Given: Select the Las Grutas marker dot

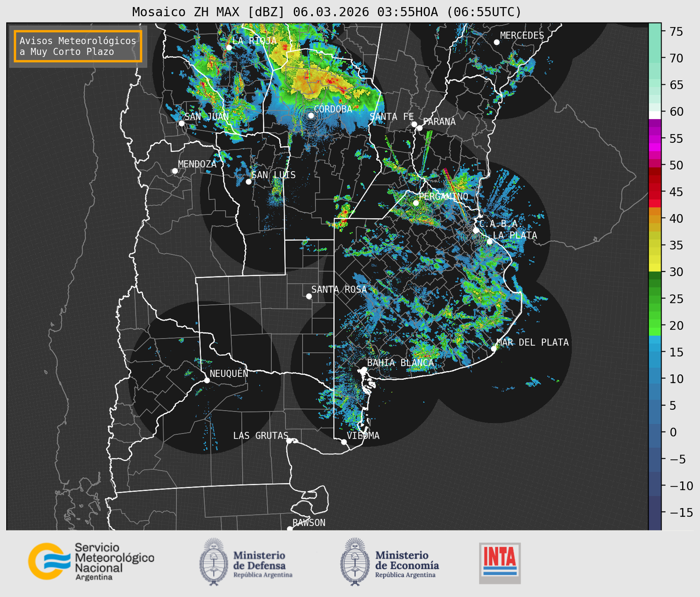Looking at the screenshot, I should tap(289, 440).
